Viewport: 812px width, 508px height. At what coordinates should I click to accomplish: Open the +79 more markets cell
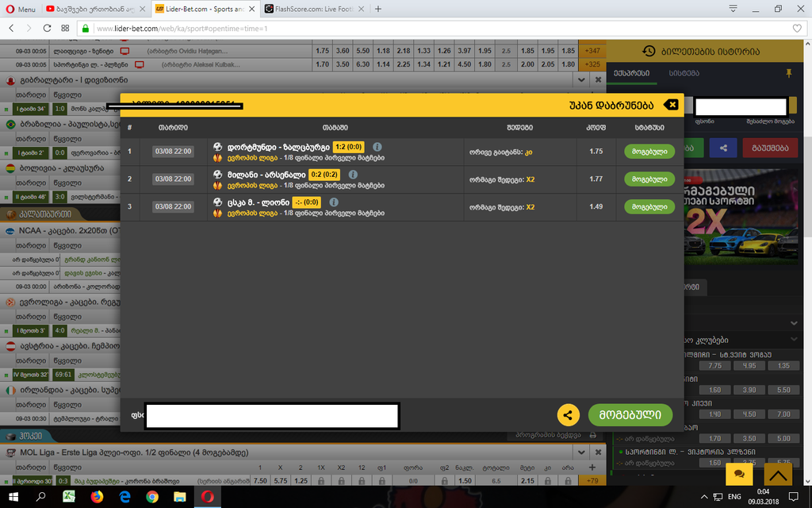click(592, 480)
